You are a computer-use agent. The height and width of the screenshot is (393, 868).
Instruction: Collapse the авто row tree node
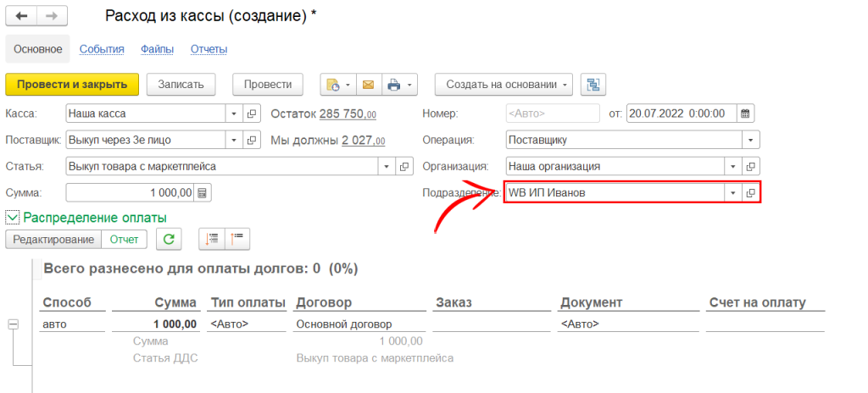coord(13,324)
